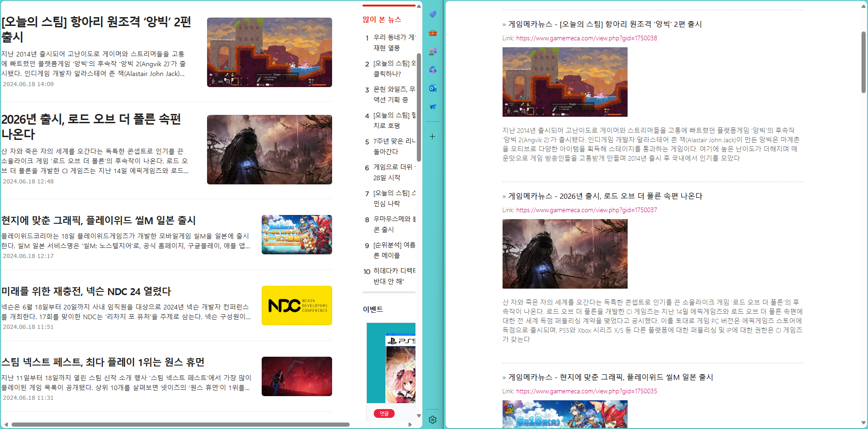Open popular news item 7 '민심 나락'
This screenshot has height=429, width=868.
point(394,198)
